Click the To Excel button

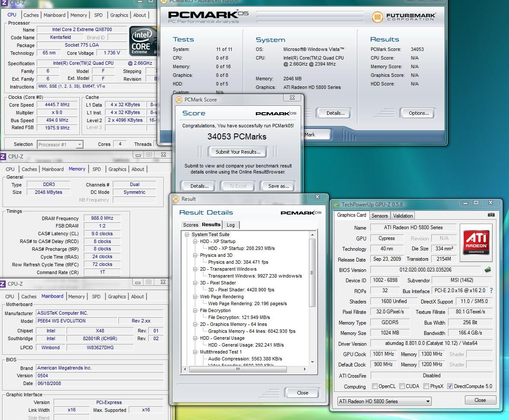238,186
